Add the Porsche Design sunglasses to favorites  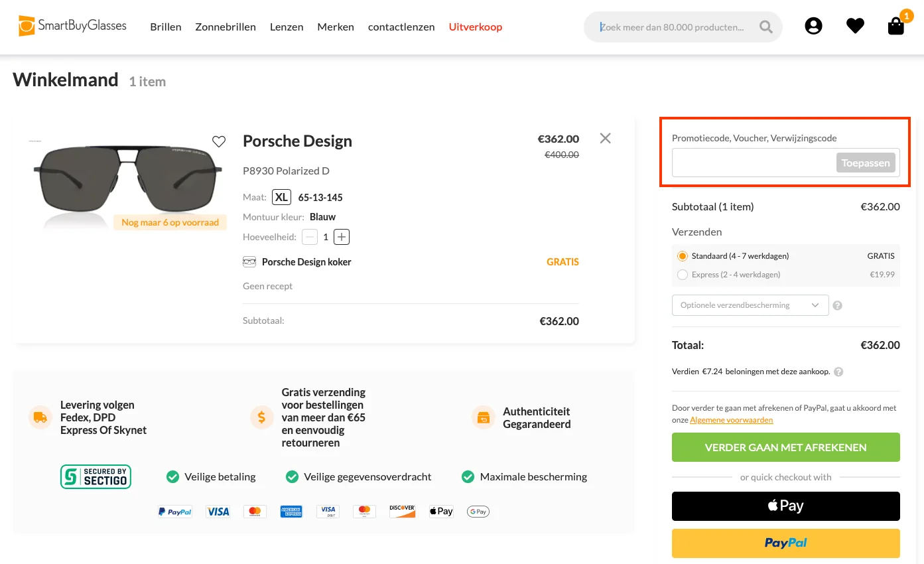click(219, 141)
